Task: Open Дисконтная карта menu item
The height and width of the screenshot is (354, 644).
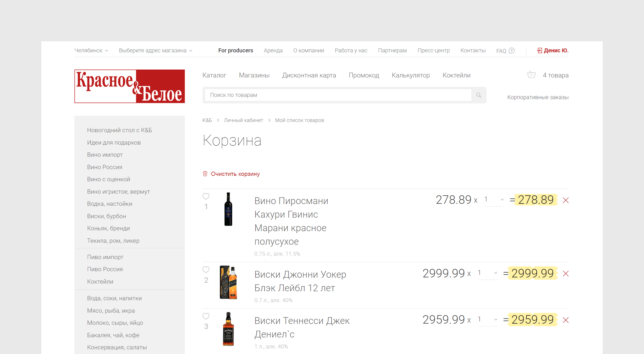Action: (309, 75)
